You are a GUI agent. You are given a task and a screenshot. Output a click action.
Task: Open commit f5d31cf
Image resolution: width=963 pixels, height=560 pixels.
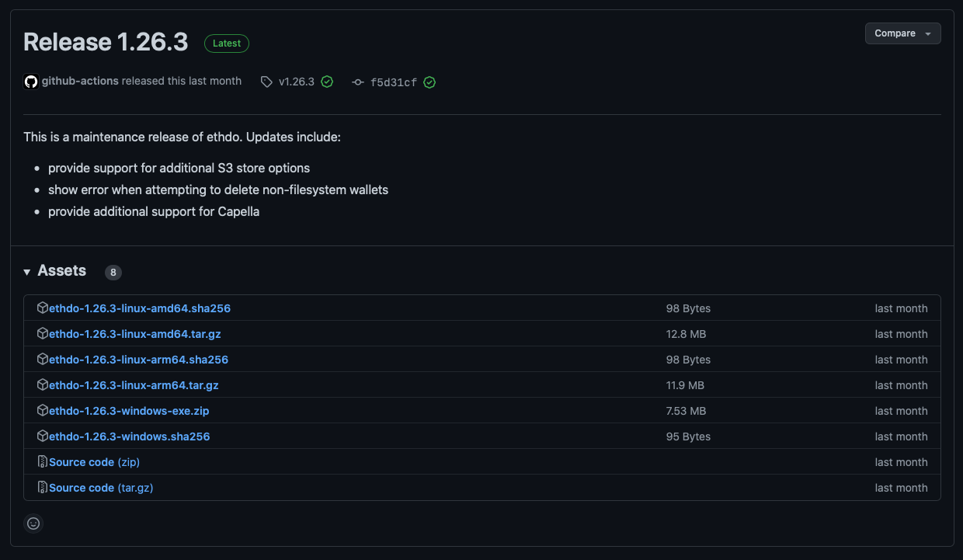pos(394,82)
